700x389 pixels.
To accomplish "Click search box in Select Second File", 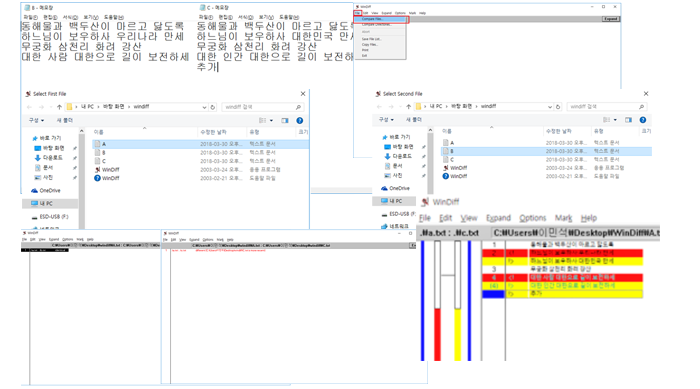I will point(606,107).
